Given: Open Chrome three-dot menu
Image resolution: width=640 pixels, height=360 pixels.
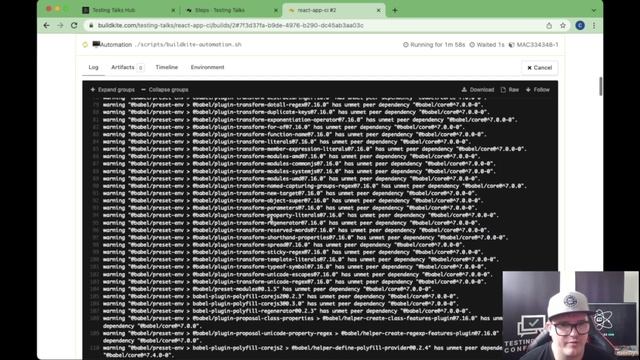Looking at the screenshot, I should pos(594,25).
